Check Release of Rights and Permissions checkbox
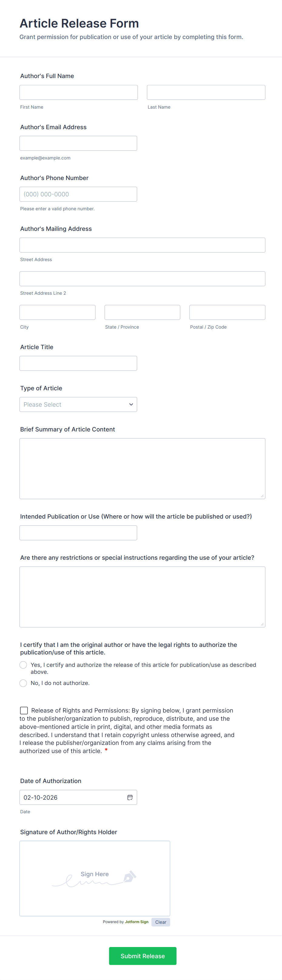 click(x=24, y=710)
